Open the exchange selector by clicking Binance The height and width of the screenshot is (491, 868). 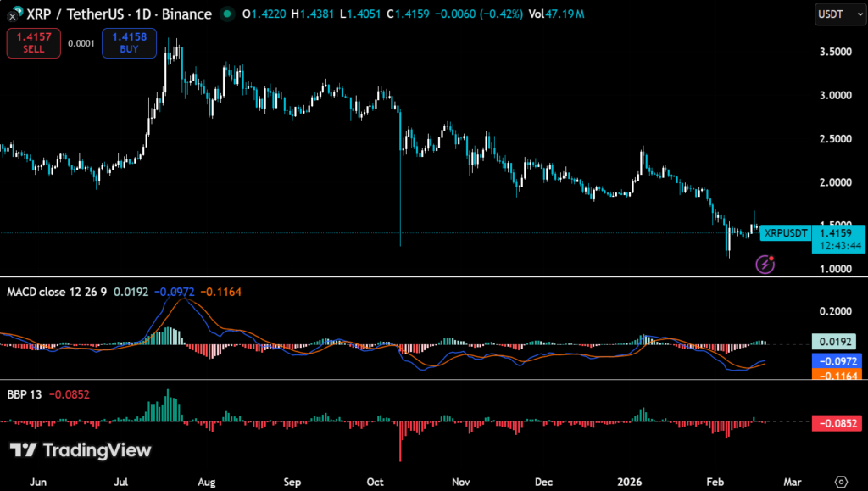(186, 14)
